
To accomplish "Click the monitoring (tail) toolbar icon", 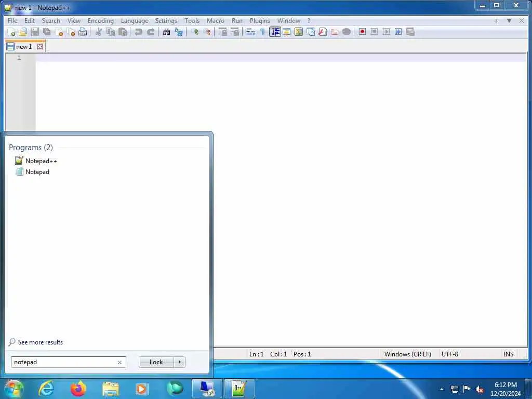I will click(x=347, y=32).
